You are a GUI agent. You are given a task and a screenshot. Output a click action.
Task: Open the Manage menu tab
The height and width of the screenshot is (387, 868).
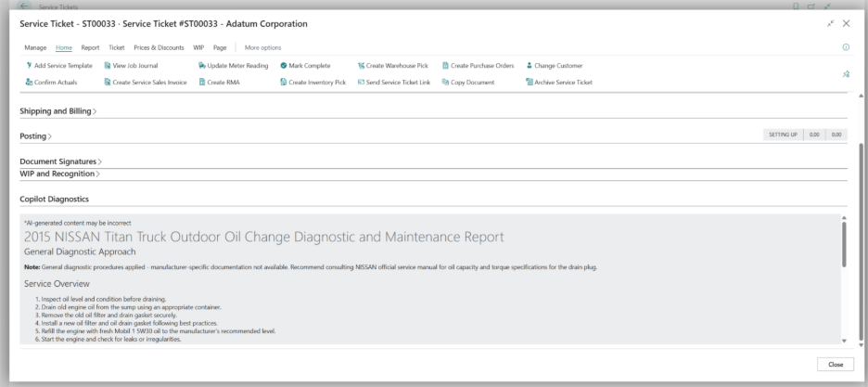(35, 47)
